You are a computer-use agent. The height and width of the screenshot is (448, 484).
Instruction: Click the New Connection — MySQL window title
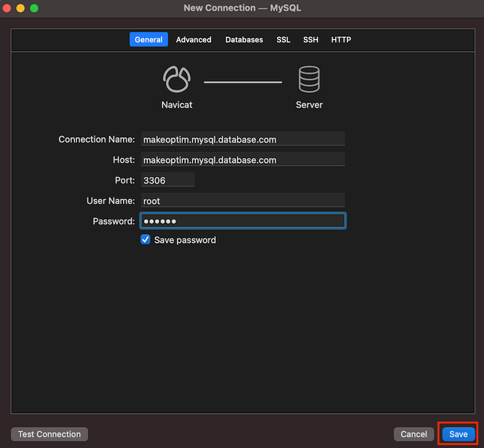click(242, 8)
